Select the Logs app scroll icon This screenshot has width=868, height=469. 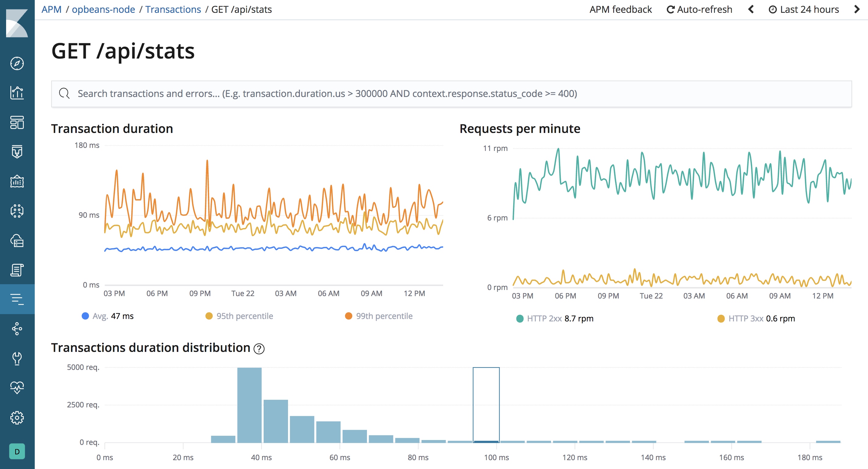[17, 270]
